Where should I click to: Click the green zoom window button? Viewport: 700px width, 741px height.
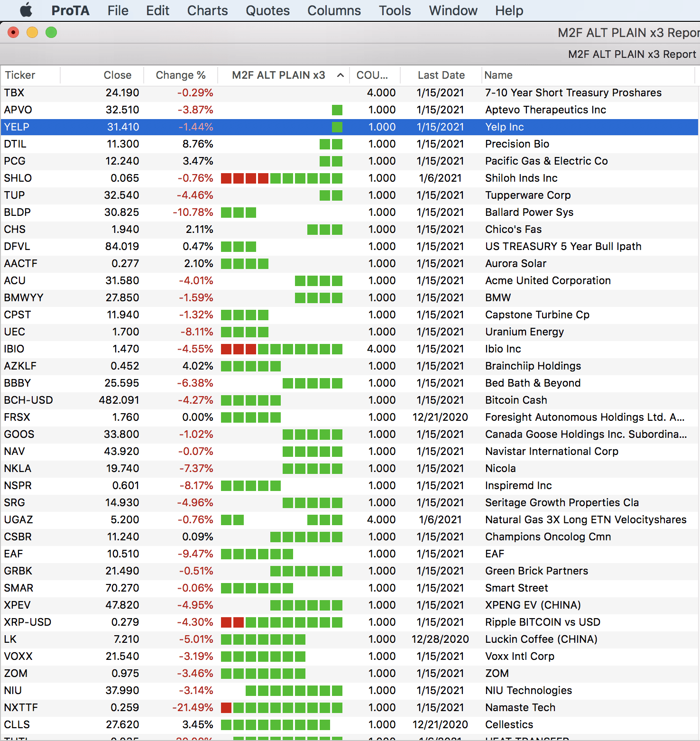[x=51, y=32]
